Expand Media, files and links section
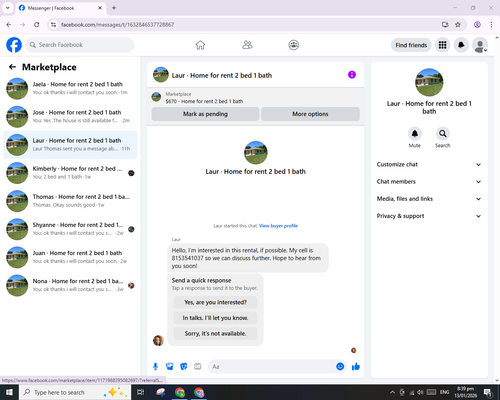The height and width of the screenshot is (400, 500). [429, 199]
